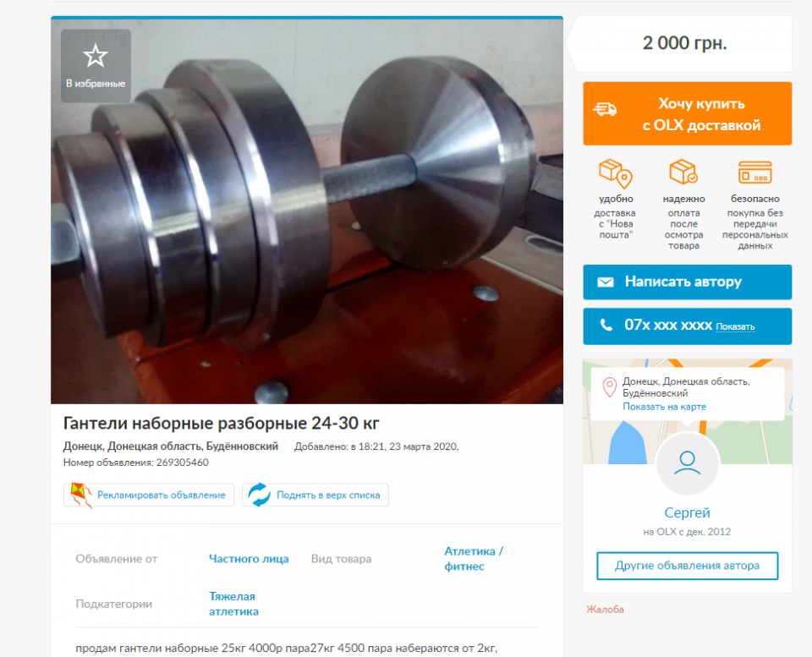Report listing via 'Жалоба' link
This screenshot has height=657, width=812.
point(605,610)
